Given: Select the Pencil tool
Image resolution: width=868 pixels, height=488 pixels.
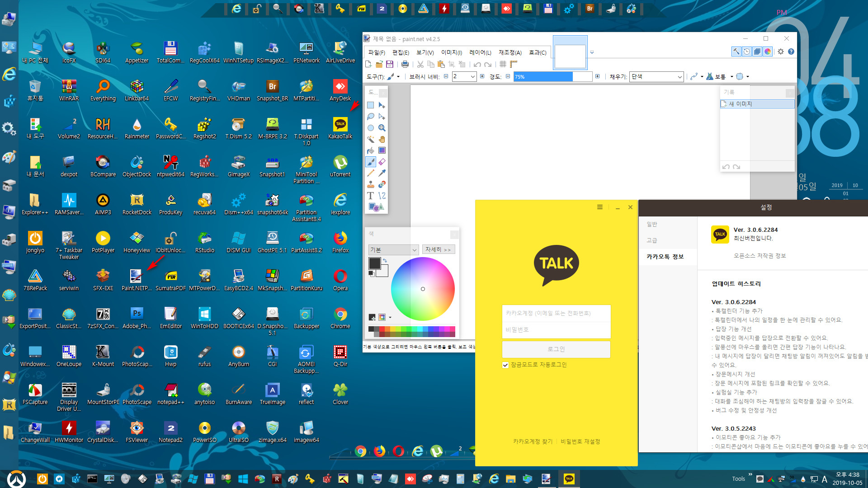Looking at the screenshot, I should coord(371,173).
